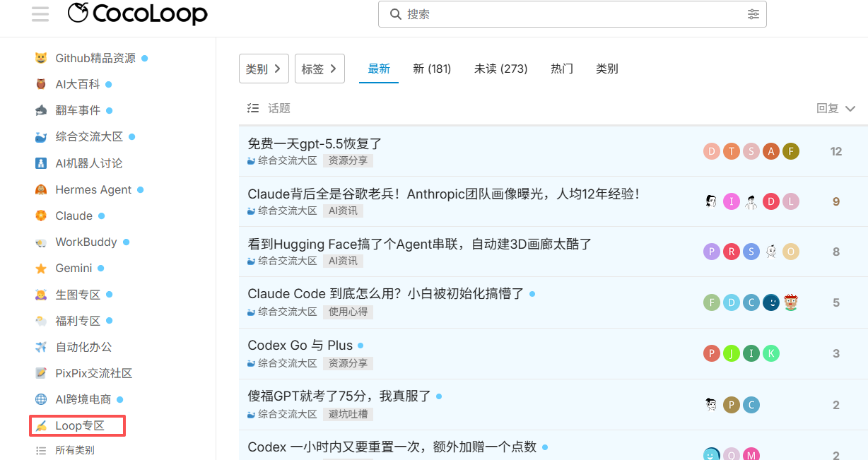Click reply count 9 on Anthropic topic

point(836,201)
